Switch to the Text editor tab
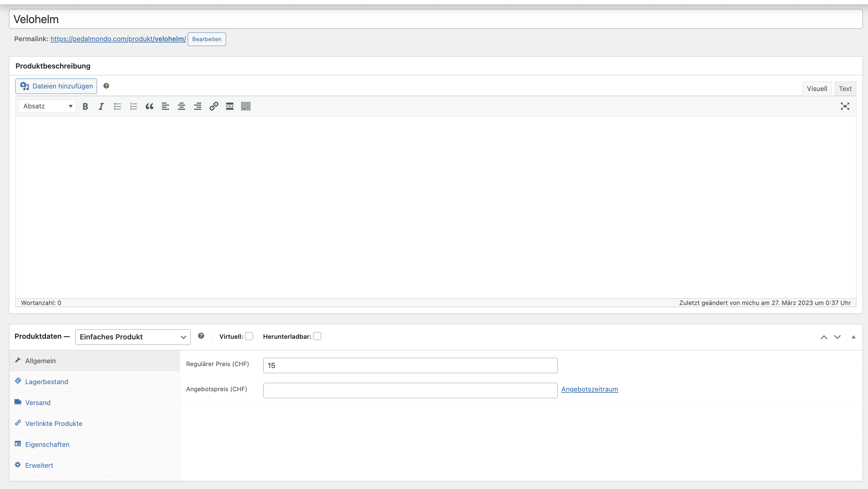This screenshot has width=868, height=489. (845, 89)
